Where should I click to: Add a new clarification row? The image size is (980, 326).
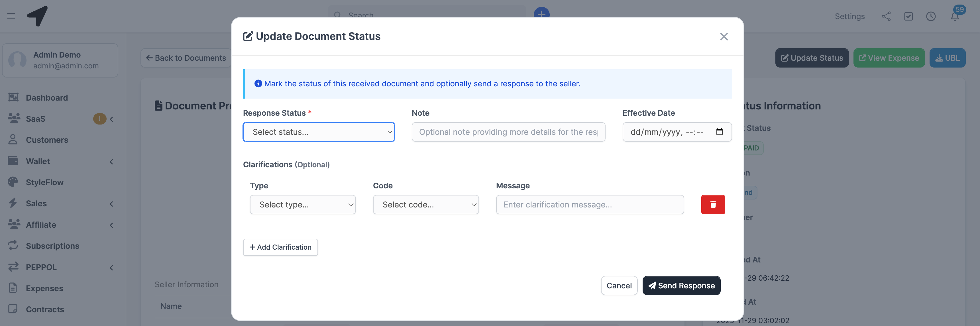pos(280,247)
